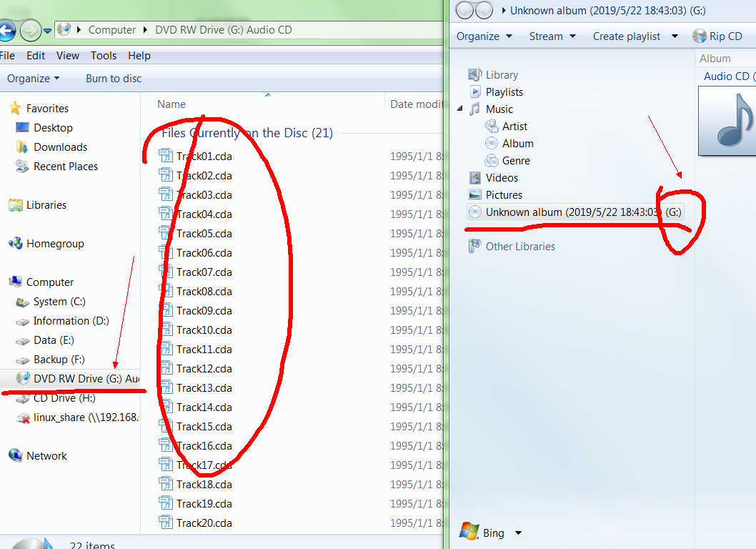Click the Desktop icon in Favorites
Image resolution: width=756 pixels, height=549 pixels.
22,127
